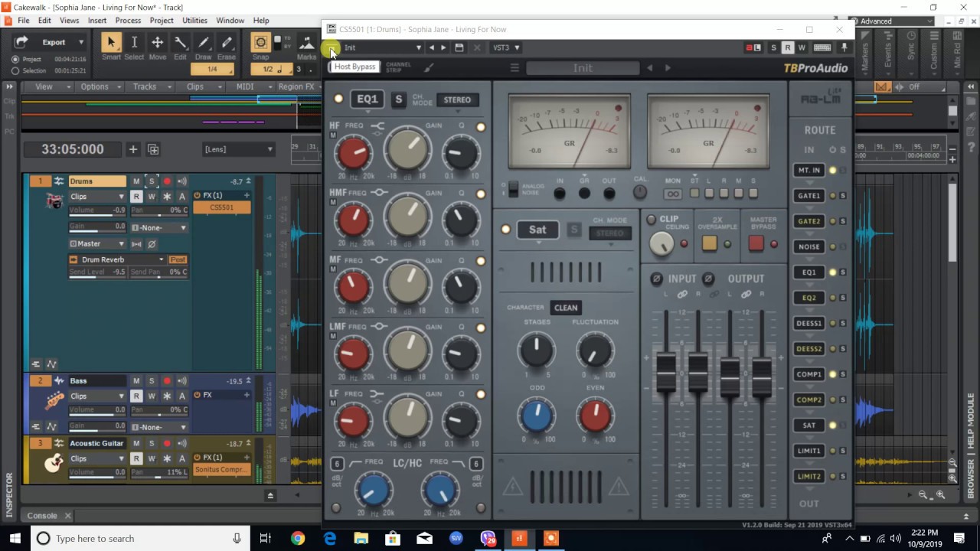Click Drums input echo speaker icon
This screenshot has height=551, width=980.
(182, 181)
